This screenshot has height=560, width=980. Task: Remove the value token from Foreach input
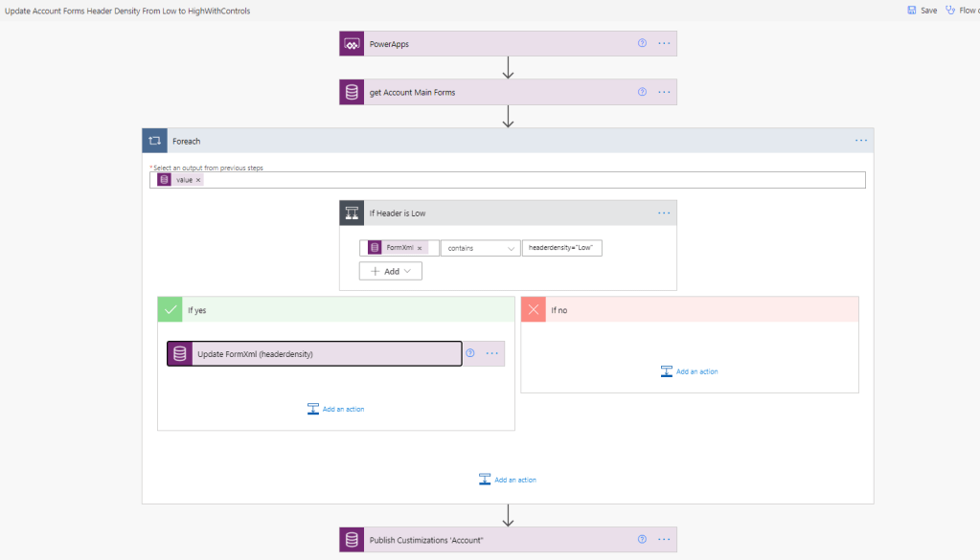pos(198,180)
